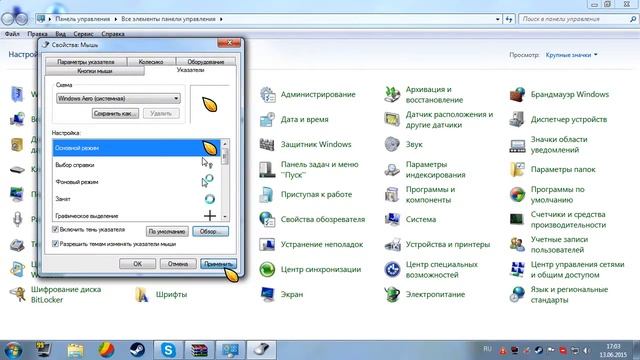
Task: Open the Экран icon
Action: click(x=268, y=294)
